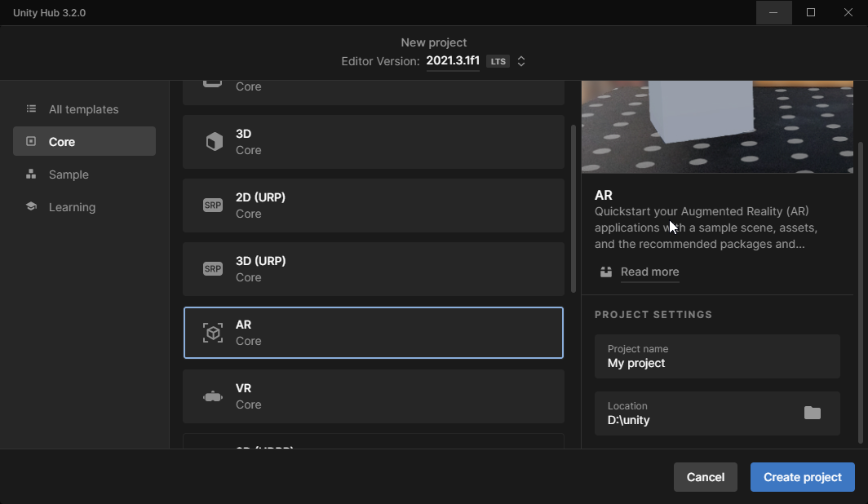Switch to the Sample templates section
Screen dimensions: 868x504
pos(69,174)
